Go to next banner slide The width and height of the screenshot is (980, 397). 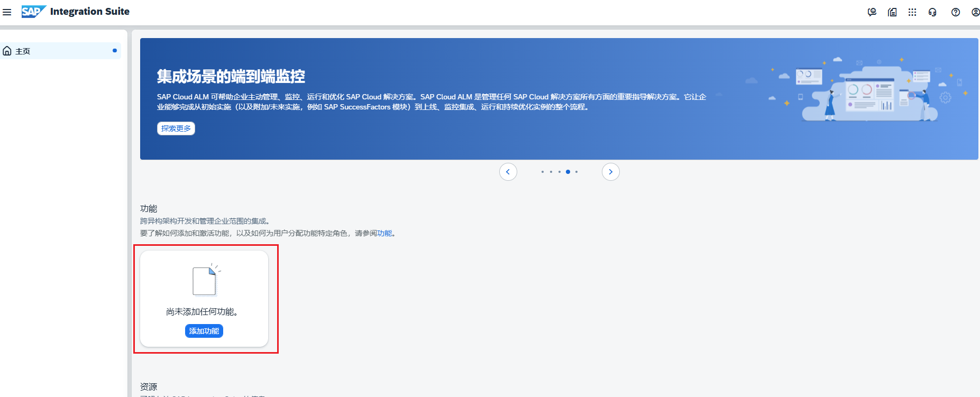click(x=611, y=172)
